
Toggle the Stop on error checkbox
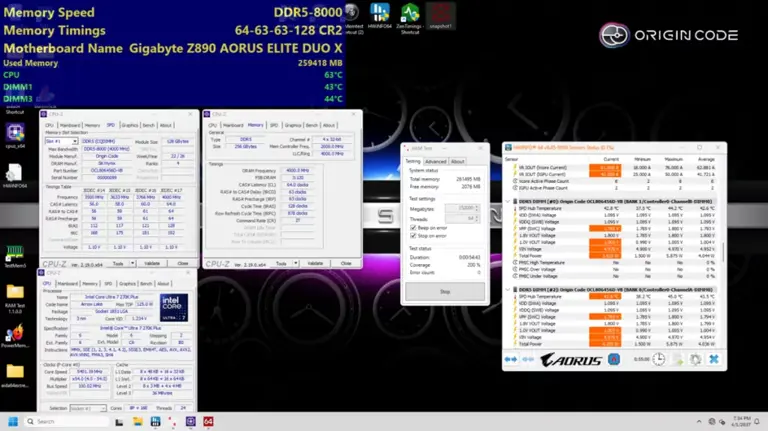click(x=413, y=236)
